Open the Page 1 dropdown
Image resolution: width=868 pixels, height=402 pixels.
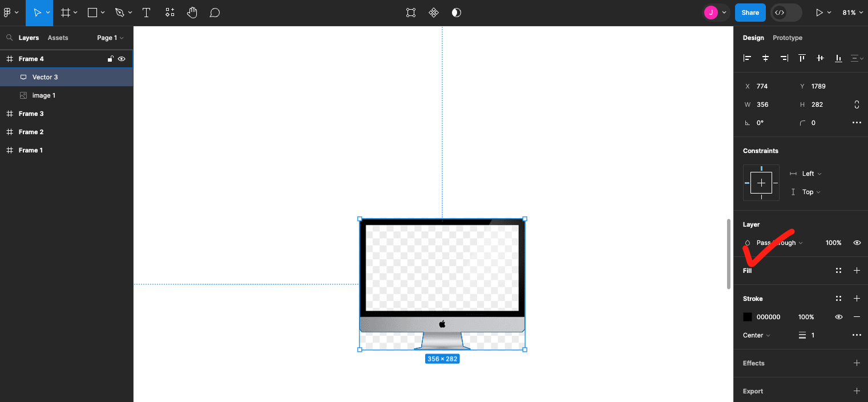pyautogui.click(x=110, y=38)
